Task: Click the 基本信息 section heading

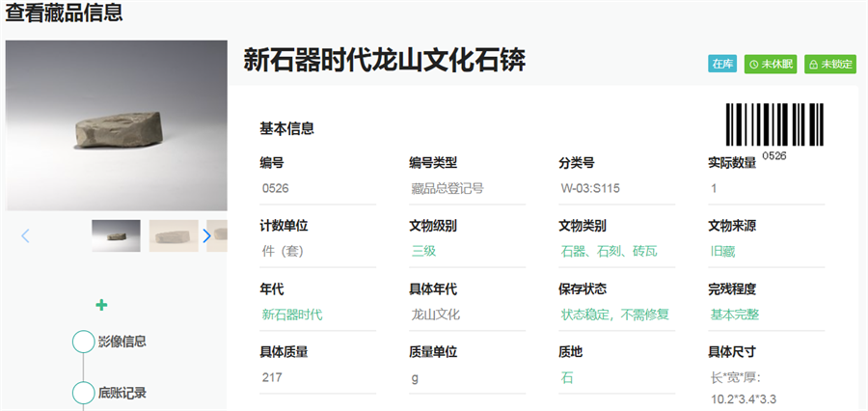Action: click(x=286, y=128)
